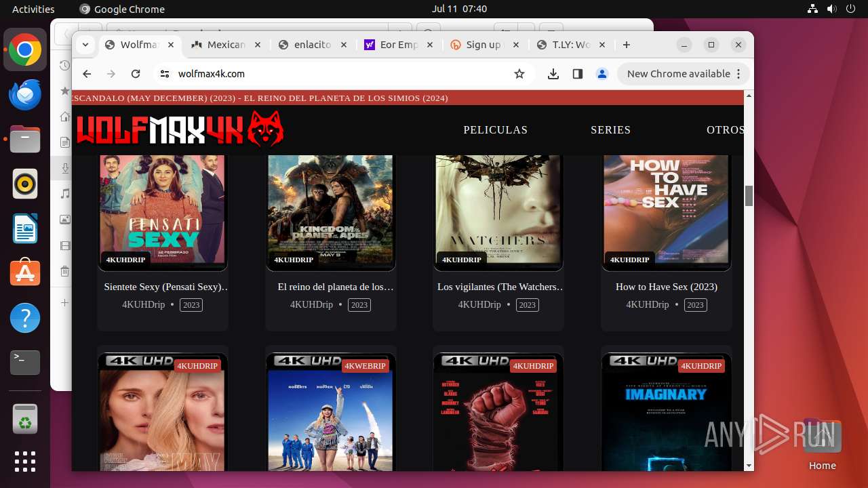Click the back navigation arrow in Chrome
Screen dimensions: 868x488
[x=87, y=74]
